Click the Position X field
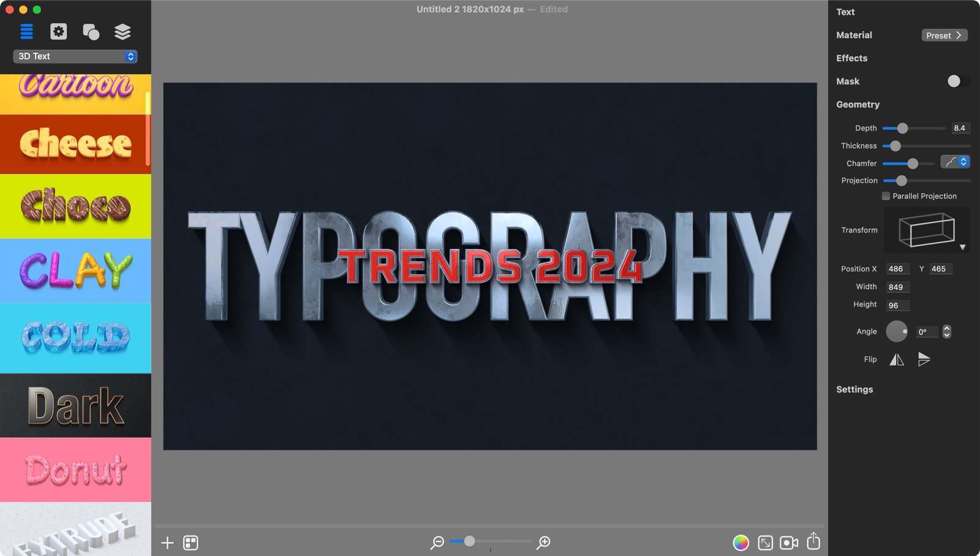Viewport: 980px width, 556px height. [x=897, y=269]
